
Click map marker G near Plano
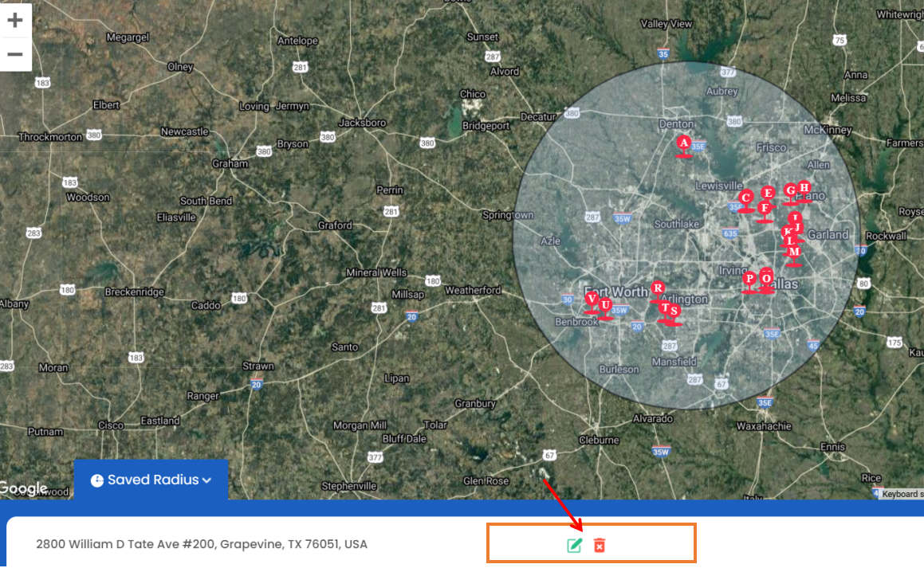coord(790,191)
